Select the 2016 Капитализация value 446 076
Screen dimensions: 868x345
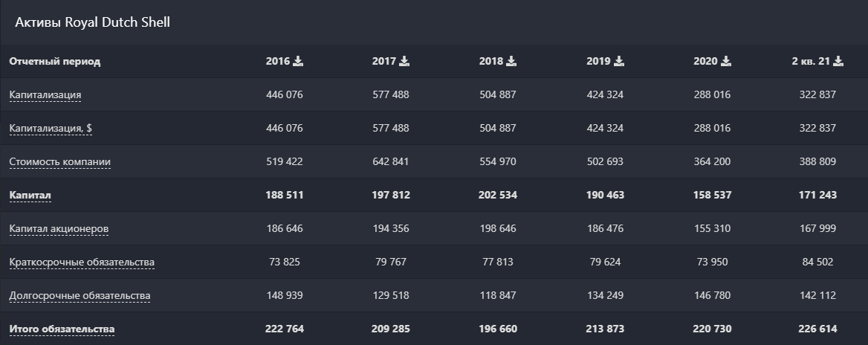[285, 94]
